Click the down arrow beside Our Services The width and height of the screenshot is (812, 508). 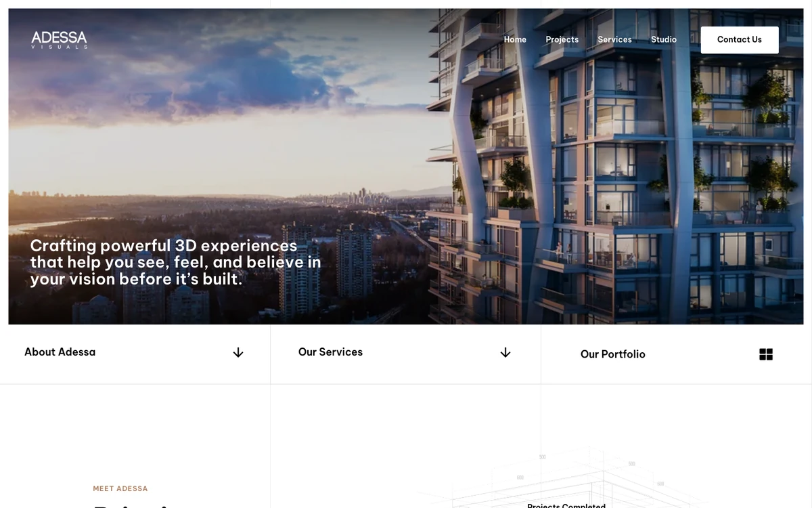(x=505, y=353)
